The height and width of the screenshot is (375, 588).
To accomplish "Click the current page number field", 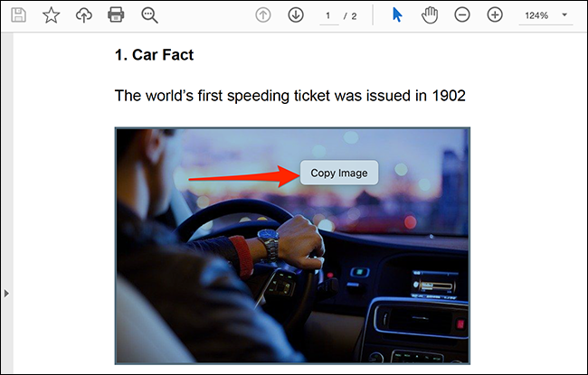I will coord(328,16).
